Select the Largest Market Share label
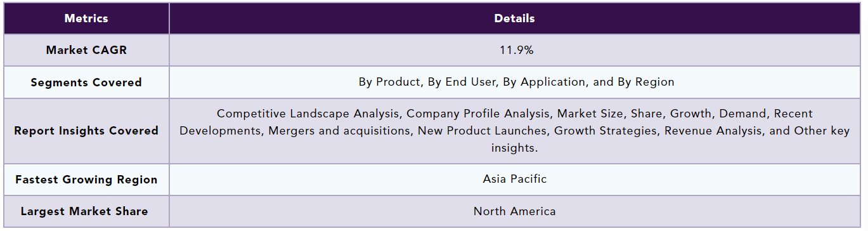 point(86,212)
